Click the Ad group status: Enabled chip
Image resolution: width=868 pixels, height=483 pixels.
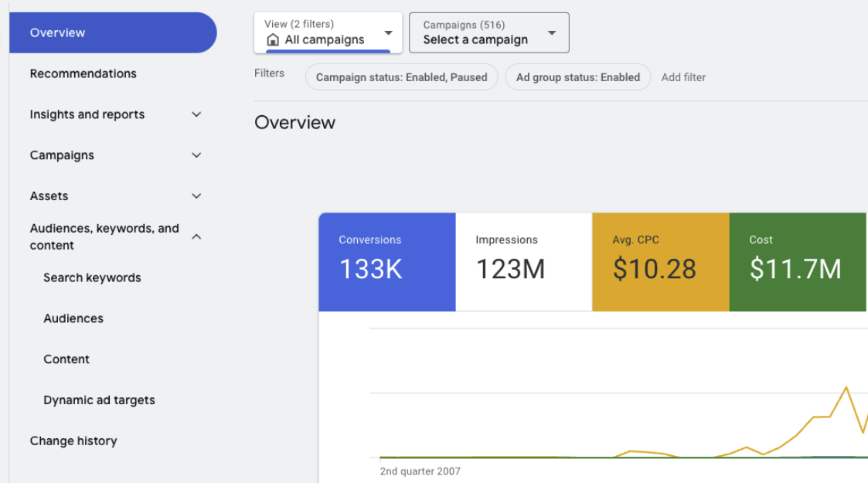click(x=577, y=77)
